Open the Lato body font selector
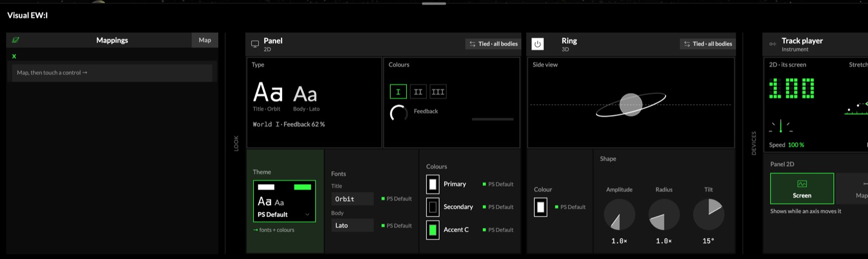This screenshot has height=259, width=868. (353, 225)
